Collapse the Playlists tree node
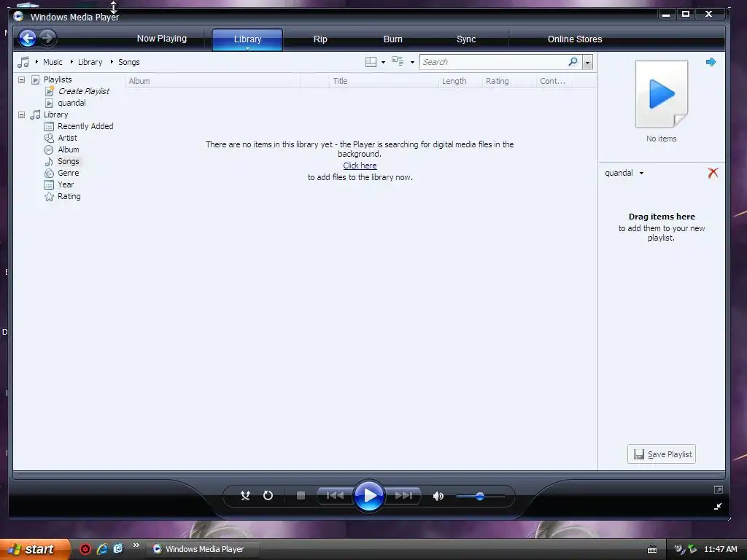 tap(21, 79)
